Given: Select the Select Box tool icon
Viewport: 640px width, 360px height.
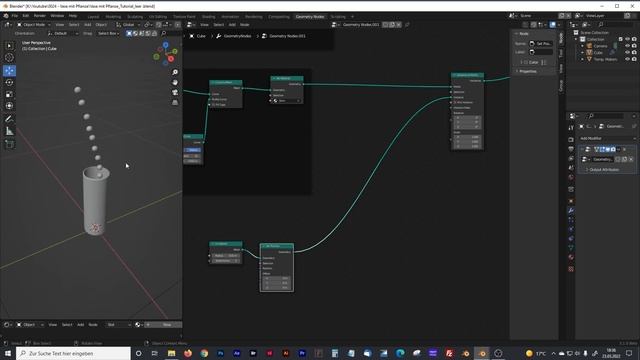Looking at the screenshot, I should (x=9, y=46).
